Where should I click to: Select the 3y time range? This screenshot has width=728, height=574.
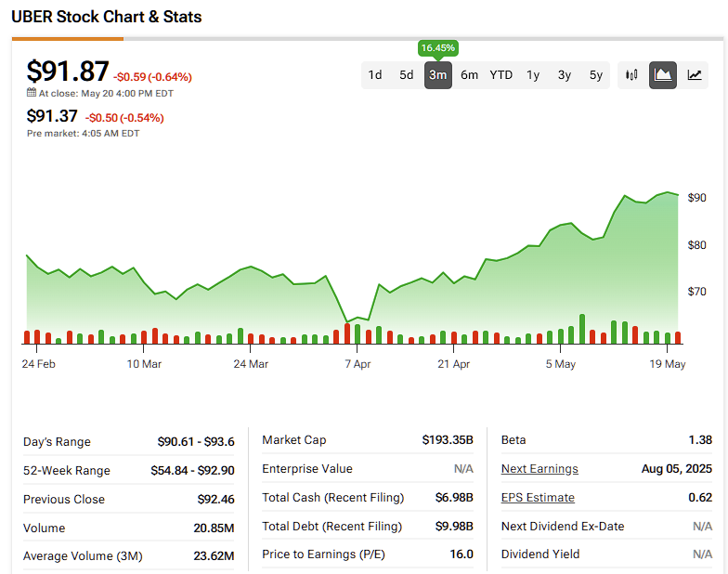tap(565, 74)
